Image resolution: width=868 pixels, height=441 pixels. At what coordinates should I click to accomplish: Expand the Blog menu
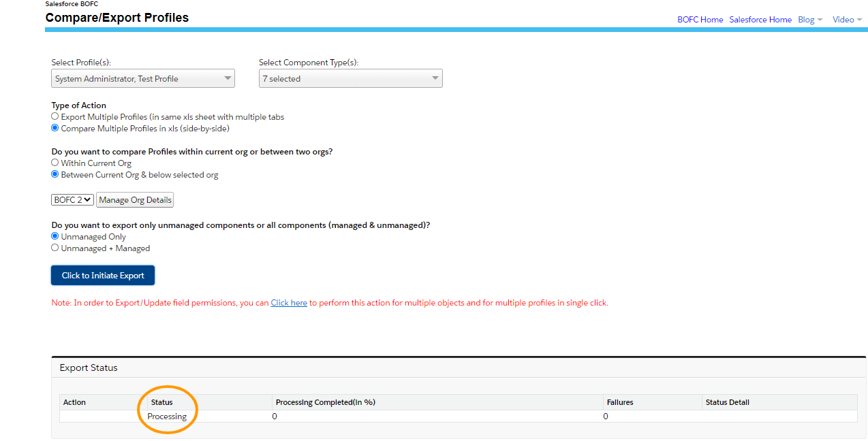tap(810, 20)
